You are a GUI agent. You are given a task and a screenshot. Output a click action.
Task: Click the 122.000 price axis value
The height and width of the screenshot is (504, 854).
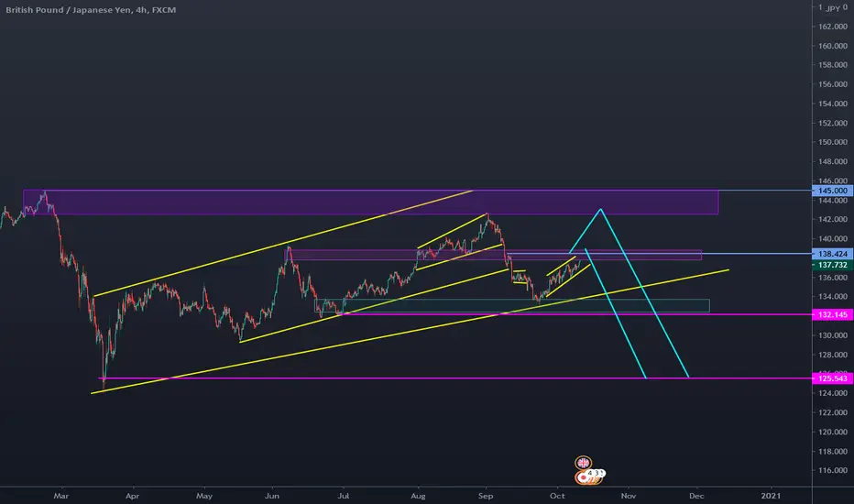coord(833,412)
